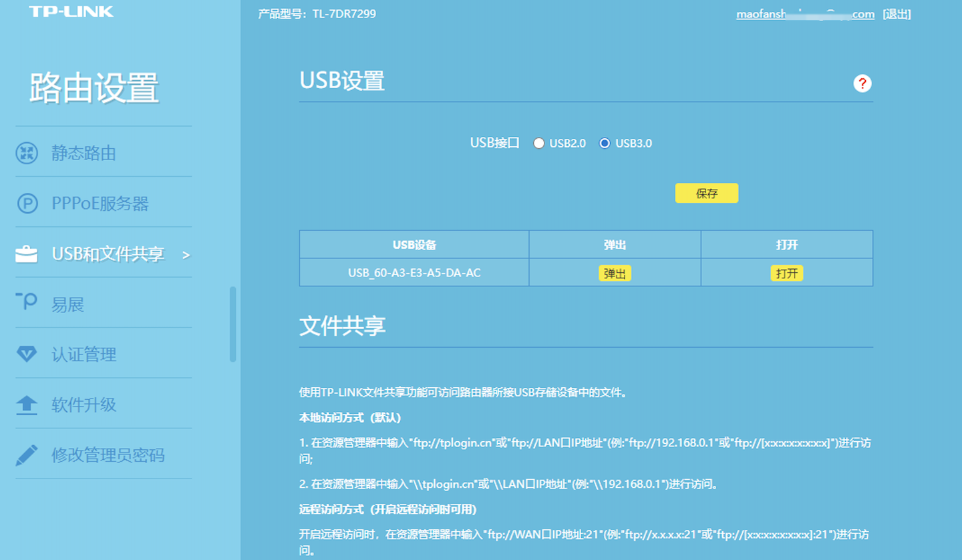Select the USB3.0 radio button
The width and height of the screenshot is (962, 560).
click(x=605, y=143)
